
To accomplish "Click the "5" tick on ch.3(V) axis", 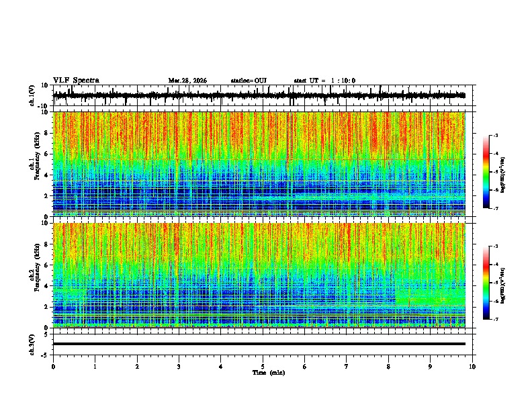I will tap(46, 334).
